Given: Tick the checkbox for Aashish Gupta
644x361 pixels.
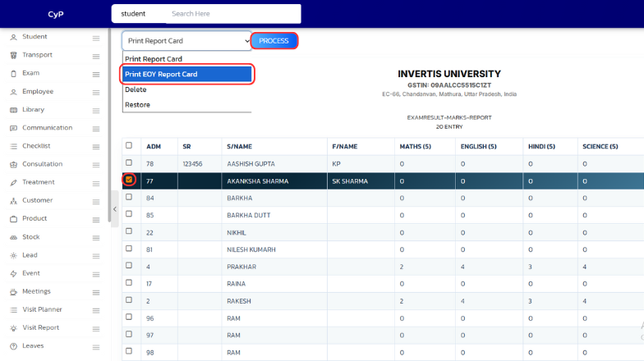Looking at the screenshot, I should 129,163.
